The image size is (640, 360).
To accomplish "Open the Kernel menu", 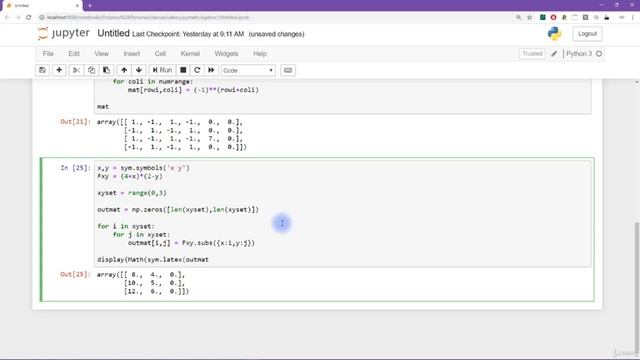I will point(190,54).
